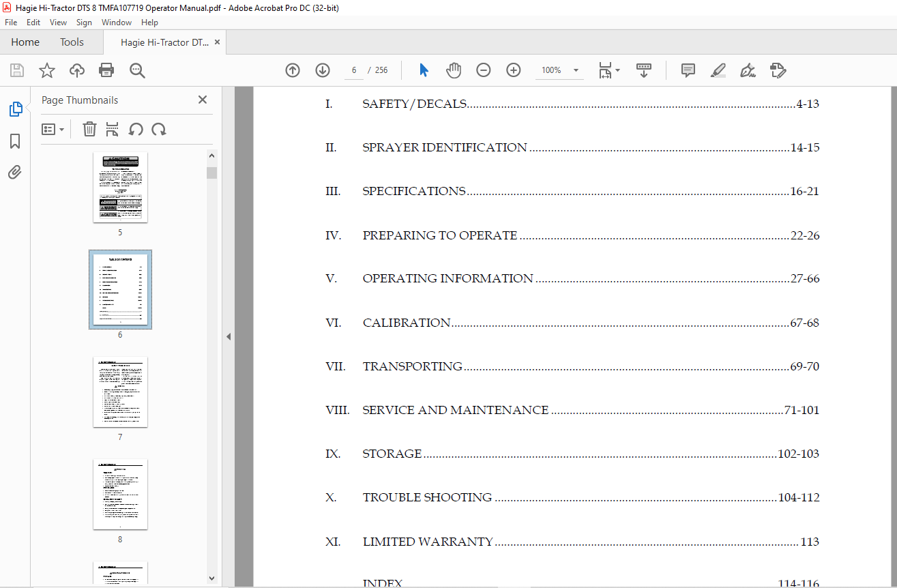This screenshot has width=897, height=588.
Task: Switch to the Home tab
Action: [25, 42]
